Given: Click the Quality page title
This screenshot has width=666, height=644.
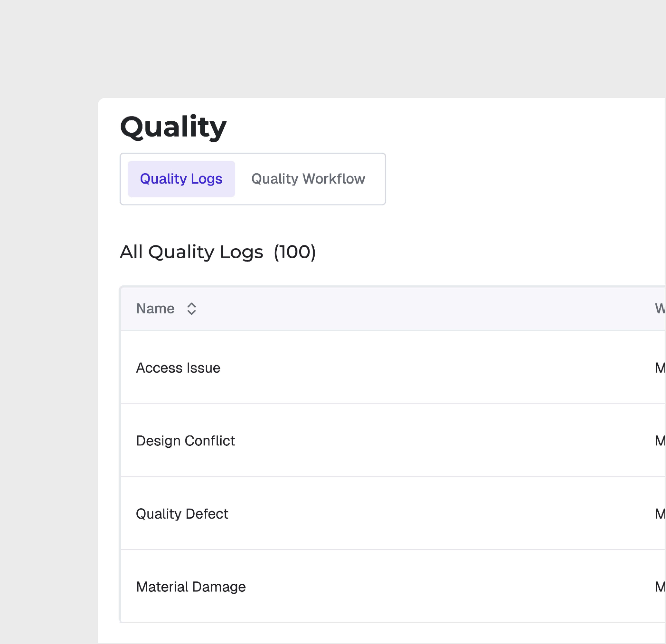Looking at the screenshot, I should 173,127.
